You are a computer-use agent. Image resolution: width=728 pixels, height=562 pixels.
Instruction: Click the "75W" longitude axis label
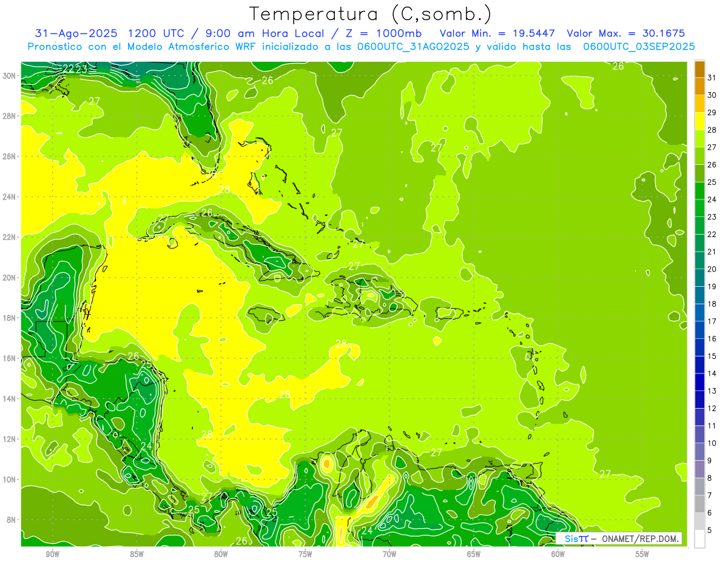click(305, 554)
